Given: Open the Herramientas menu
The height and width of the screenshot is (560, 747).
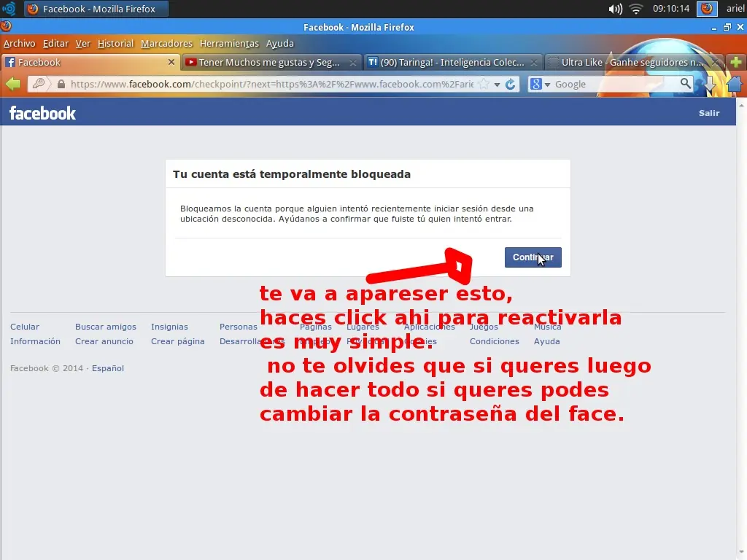Looking at the screenshot, I should pos(229,43).
